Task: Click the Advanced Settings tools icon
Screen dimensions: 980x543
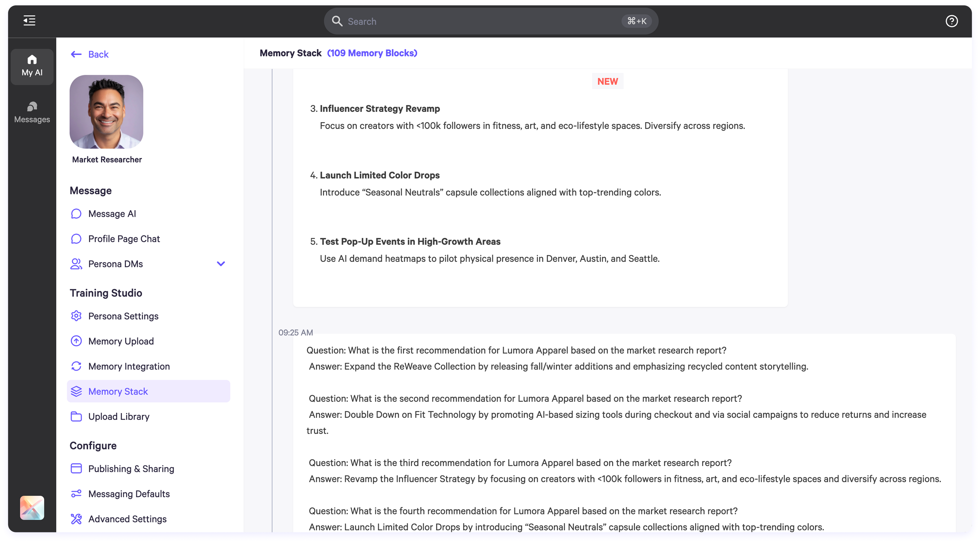Action: pos(76,519)
